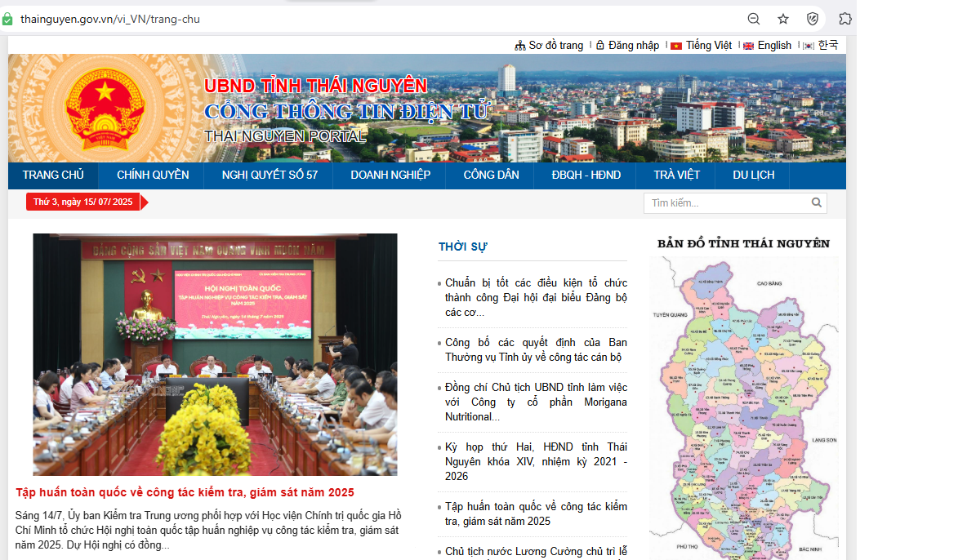Click the padlock icon beside Đăng nhập
This screenshot has width=967, height=560.
click(600, 45)
